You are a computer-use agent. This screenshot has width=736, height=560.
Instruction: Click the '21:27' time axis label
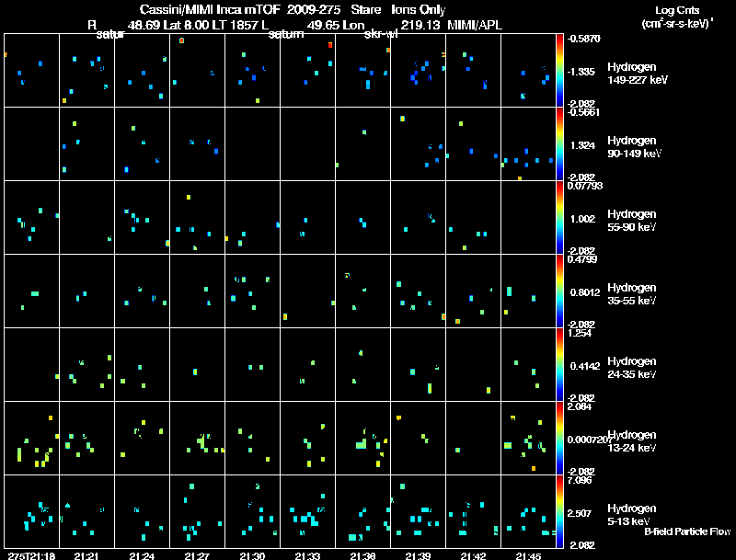pos(197,556)
